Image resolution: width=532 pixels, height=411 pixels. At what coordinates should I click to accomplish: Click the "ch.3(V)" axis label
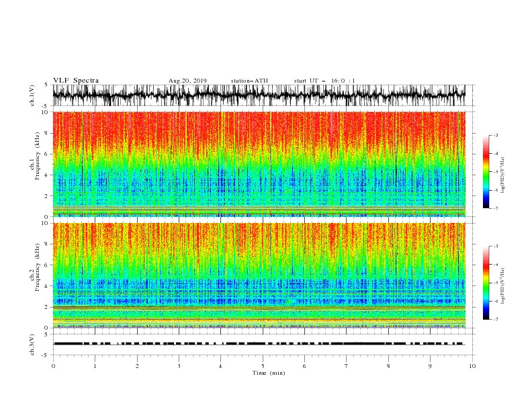click(32, 345)
